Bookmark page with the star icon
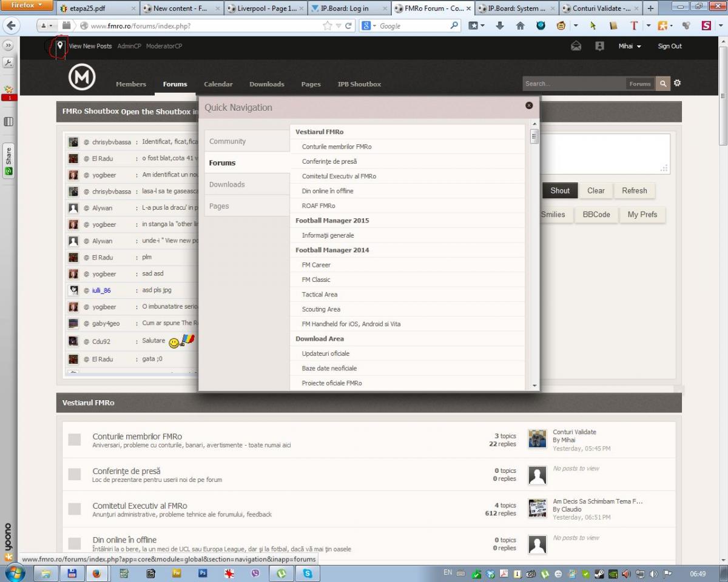 click(x=328, y=26)
